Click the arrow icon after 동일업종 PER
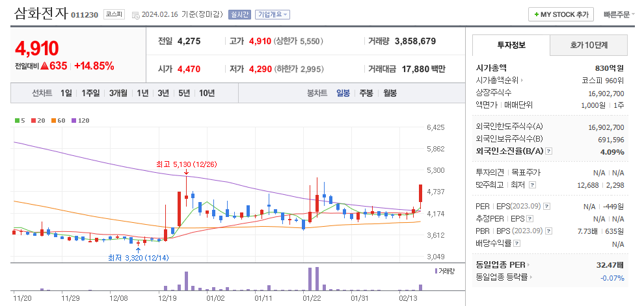 (x=529, y=265)
